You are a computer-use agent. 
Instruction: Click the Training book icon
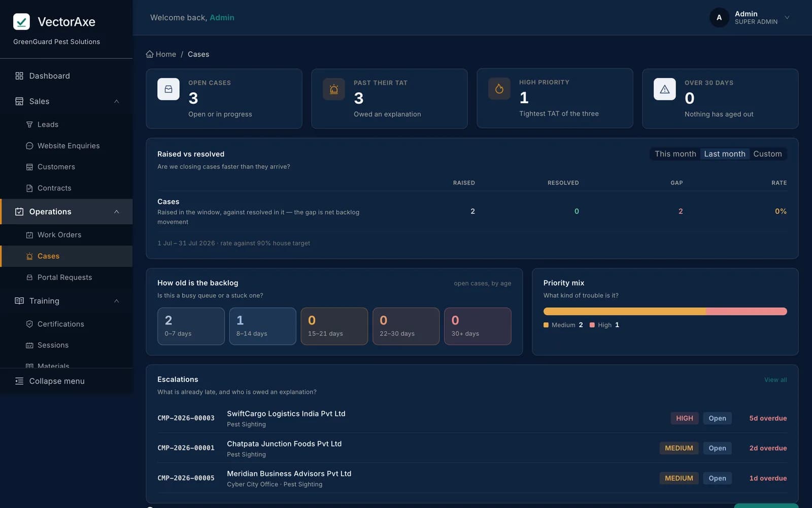click(19, 301)
